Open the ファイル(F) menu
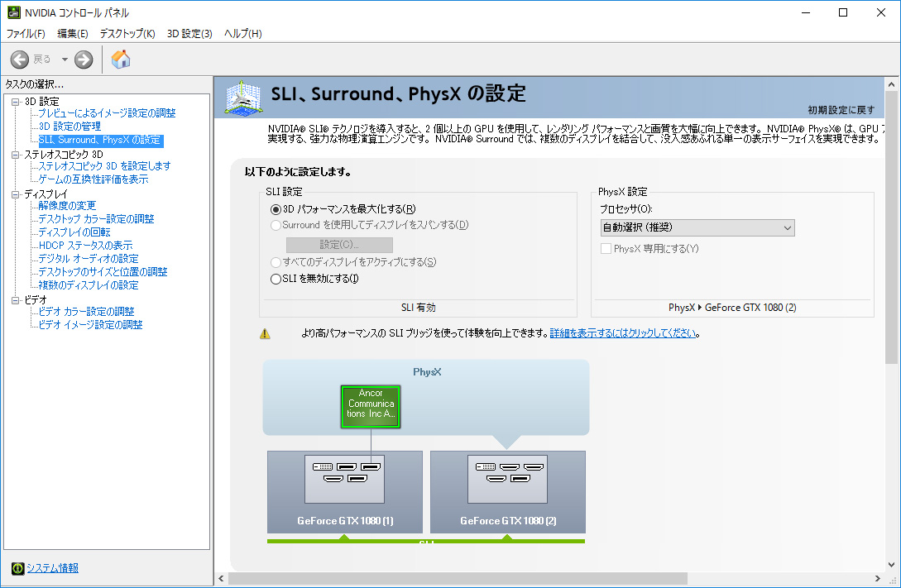The image size is (901, 588). pos(26,34)
